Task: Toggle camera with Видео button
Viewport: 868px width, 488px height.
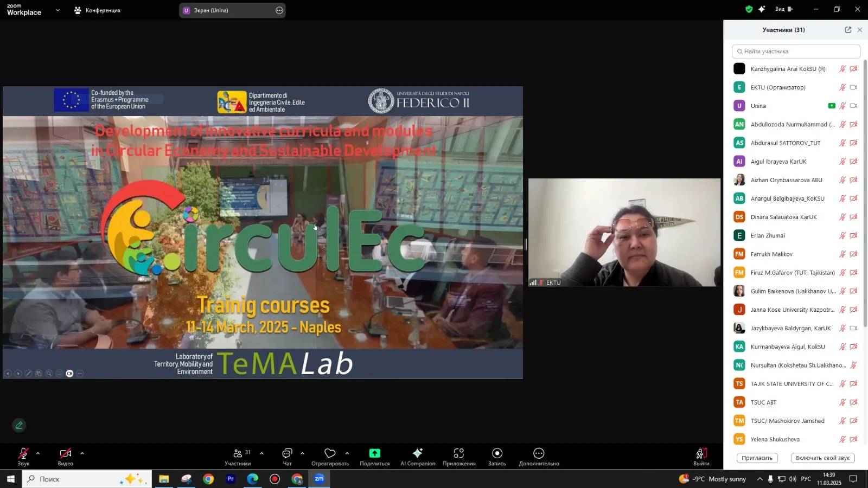Action: pyautogui.click(x=66, y=454)
